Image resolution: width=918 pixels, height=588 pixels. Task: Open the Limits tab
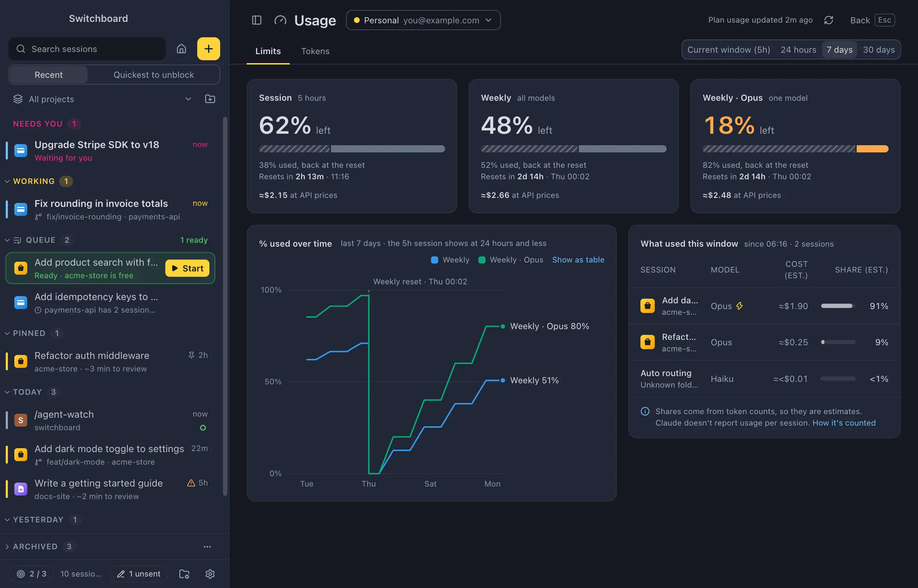[268, 51]
